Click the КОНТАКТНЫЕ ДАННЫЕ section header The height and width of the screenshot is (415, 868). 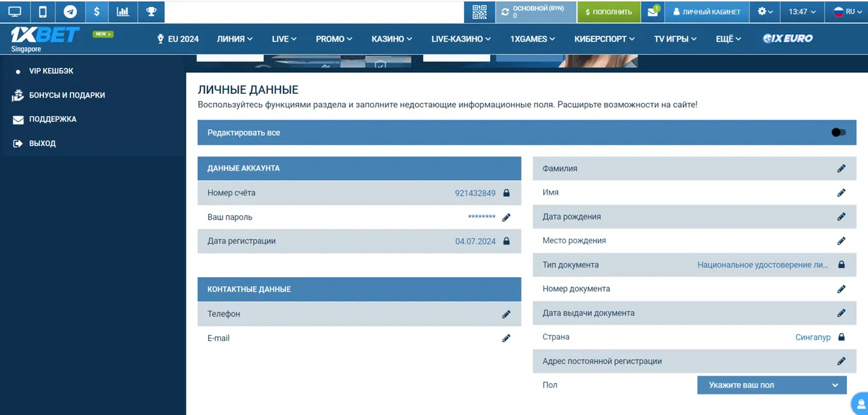pyautogui.click(x=359, y=289)
